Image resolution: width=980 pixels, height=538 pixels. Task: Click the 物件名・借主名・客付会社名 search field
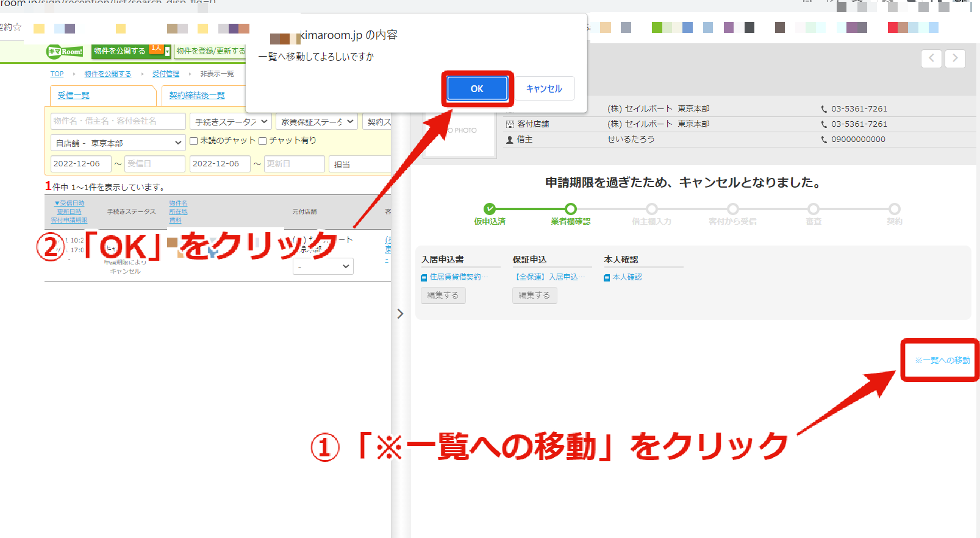click(118, 121)
